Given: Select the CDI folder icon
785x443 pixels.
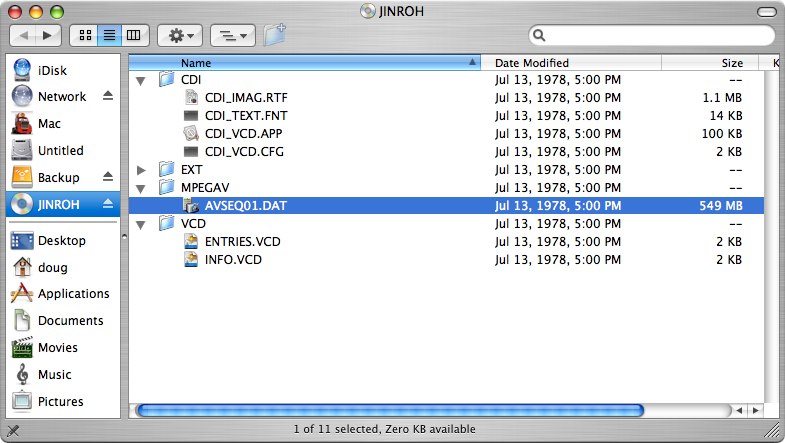Looking at the screenshot, I should tap(167, 79).
